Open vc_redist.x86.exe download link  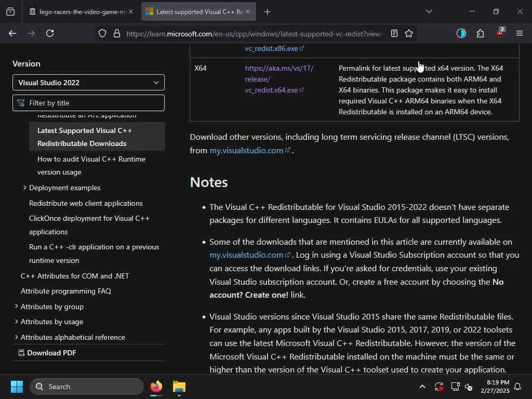tap(274, 48)
